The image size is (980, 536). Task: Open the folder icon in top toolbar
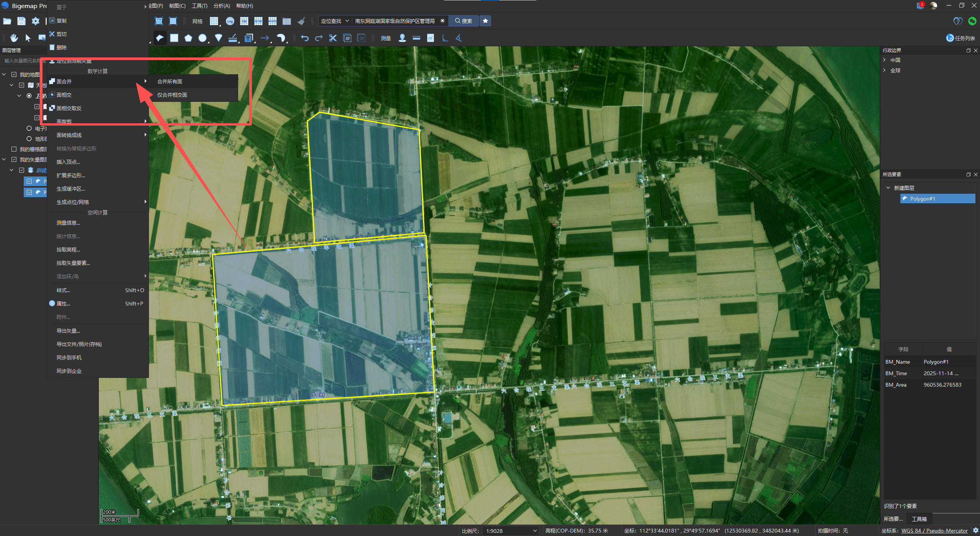[7, 21]
